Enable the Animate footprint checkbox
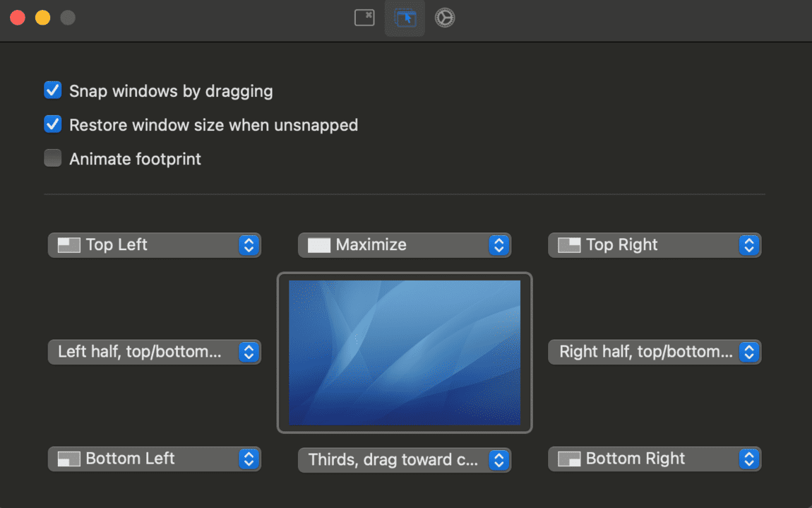812x508 pixels. pyautogui.click(x=53, y=158)
